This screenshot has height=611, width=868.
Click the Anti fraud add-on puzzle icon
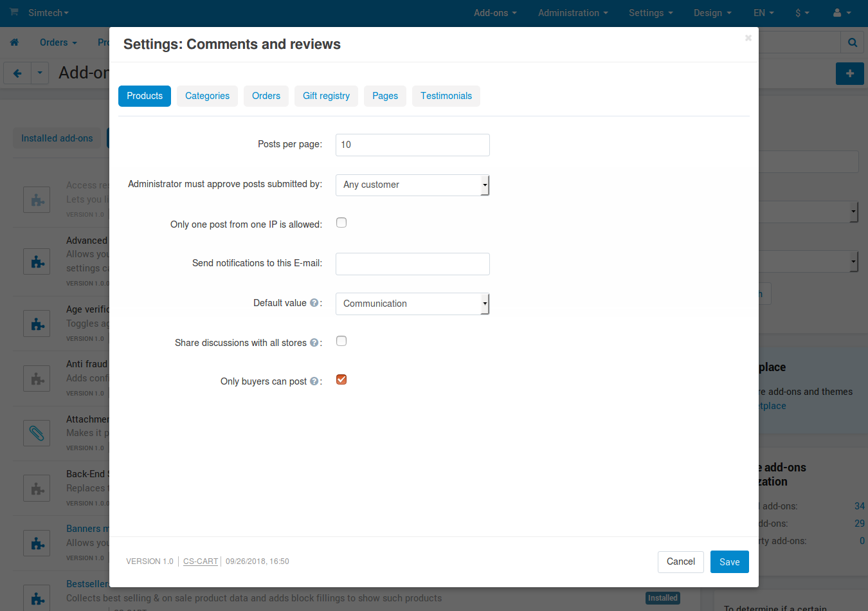pyautogui.click(x=37, y=379)
